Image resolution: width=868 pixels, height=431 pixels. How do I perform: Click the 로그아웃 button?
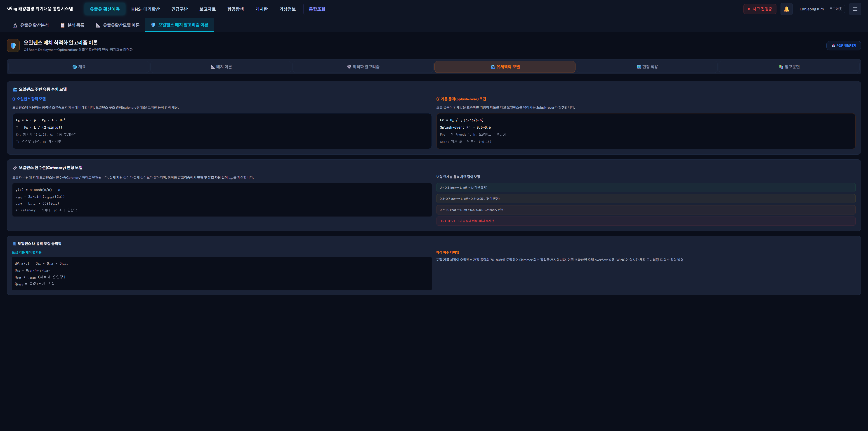(x=835, y=9)
